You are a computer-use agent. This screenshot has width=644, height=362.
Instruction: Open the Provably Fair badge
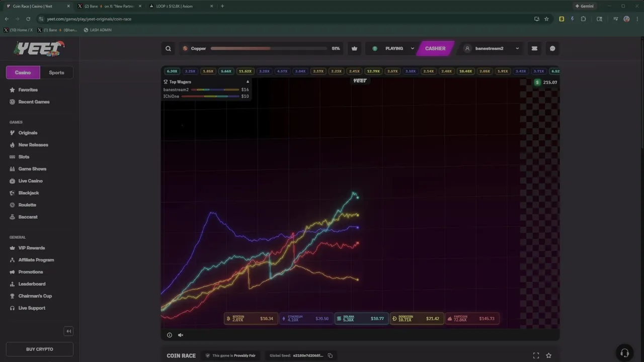coord(230,355)
